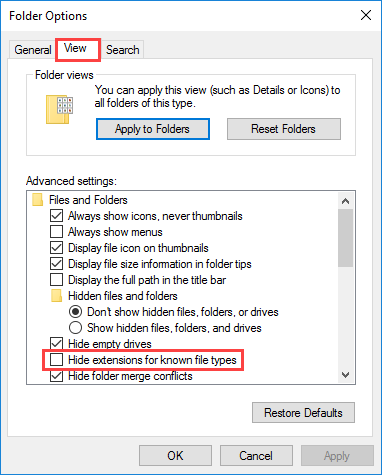Viewport: 382px width, 475px height.
Task: Select Don't show hidden files, folders, or drives
Action: click(x=75, y=312)
